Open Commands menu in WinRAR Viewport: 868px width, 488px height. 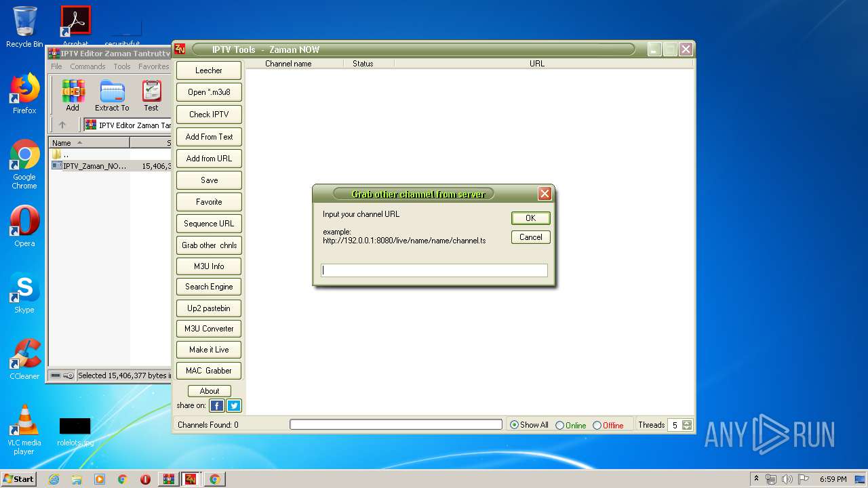tap(87, 66)
